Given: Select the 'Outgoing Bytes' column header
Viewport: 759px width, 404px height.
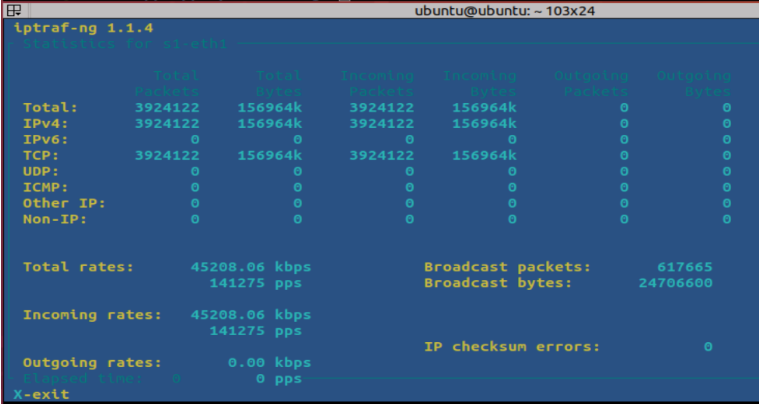Looking at the screenshot, I should [694, 84].
